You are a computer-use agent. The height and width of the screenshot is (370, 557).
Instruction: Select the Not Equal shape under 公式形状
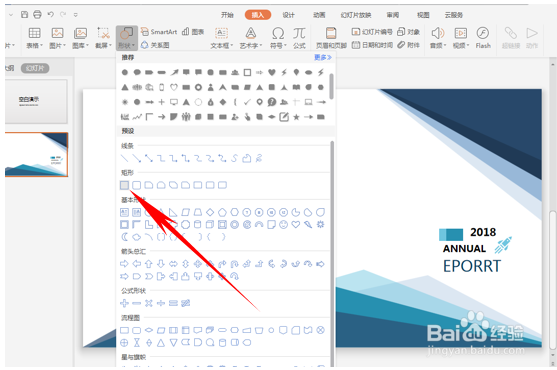click(185, 303)
